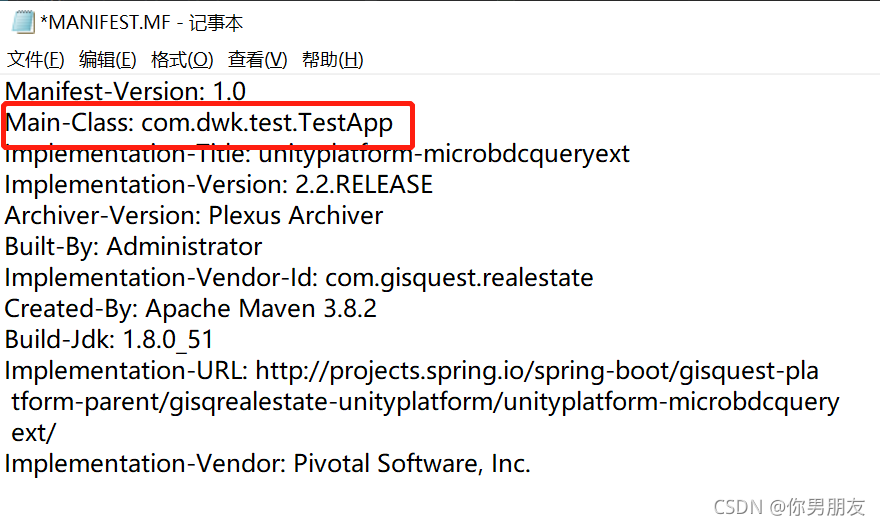Open the 文件(F) menu

pos(35,60)
